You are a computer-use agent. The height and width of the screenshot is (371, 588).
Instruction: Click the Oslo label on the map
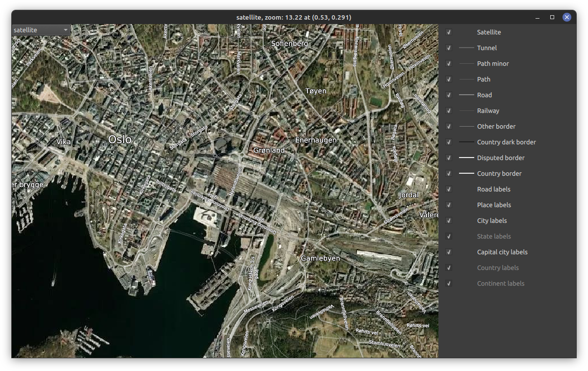(x=120, y=139)
